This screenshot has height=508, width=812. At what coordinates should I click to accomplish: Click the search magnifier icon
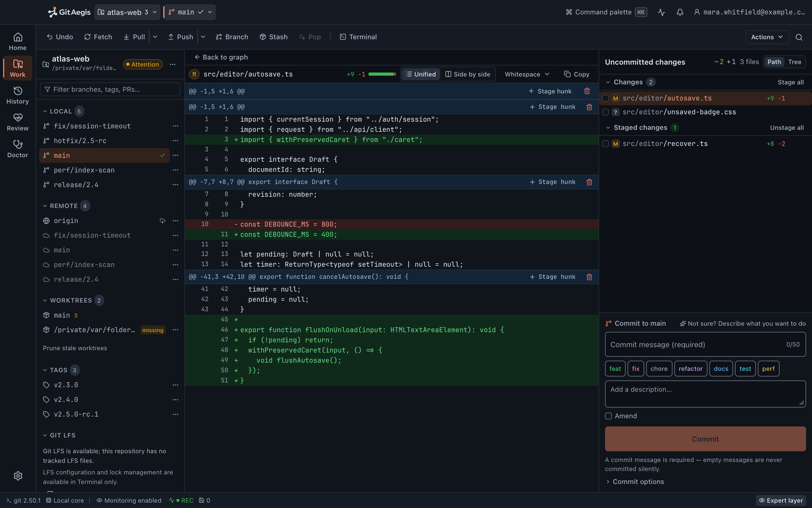pyautogui.click(x=799, y=37)
